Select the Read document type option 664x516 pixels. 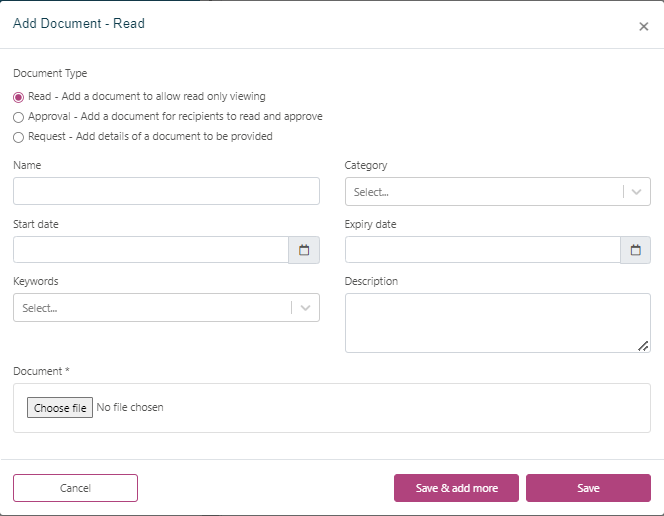click(x=19, y=97)
